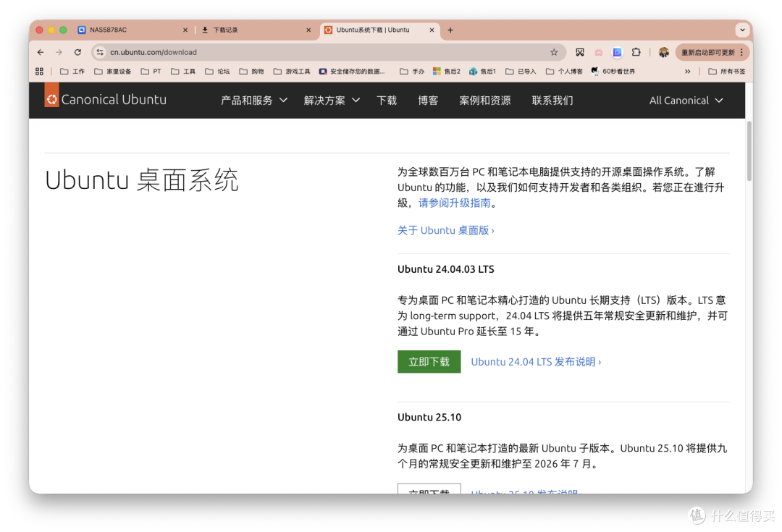Image resolution: width=782 pixels, height=532 pixels.
Task: Open the Chrome three-dot menu
Action: [x=742, y=52]
